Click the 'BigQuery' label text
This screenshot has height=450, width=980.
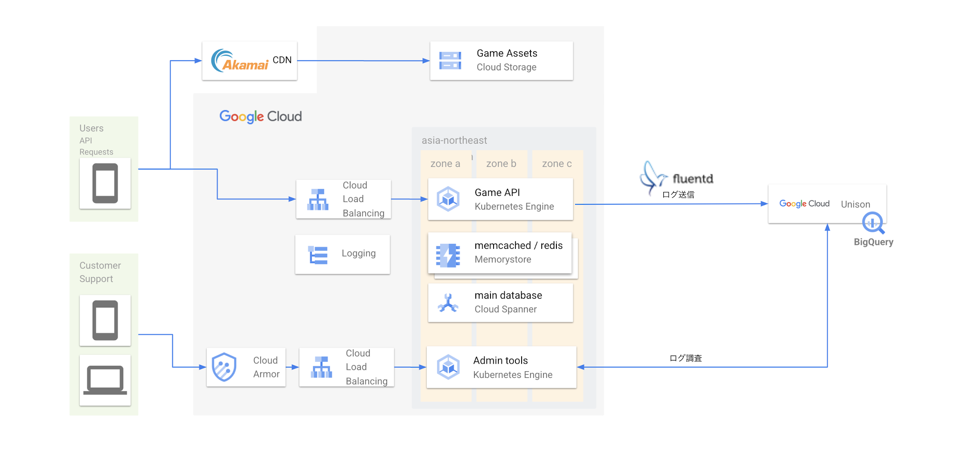874,242
